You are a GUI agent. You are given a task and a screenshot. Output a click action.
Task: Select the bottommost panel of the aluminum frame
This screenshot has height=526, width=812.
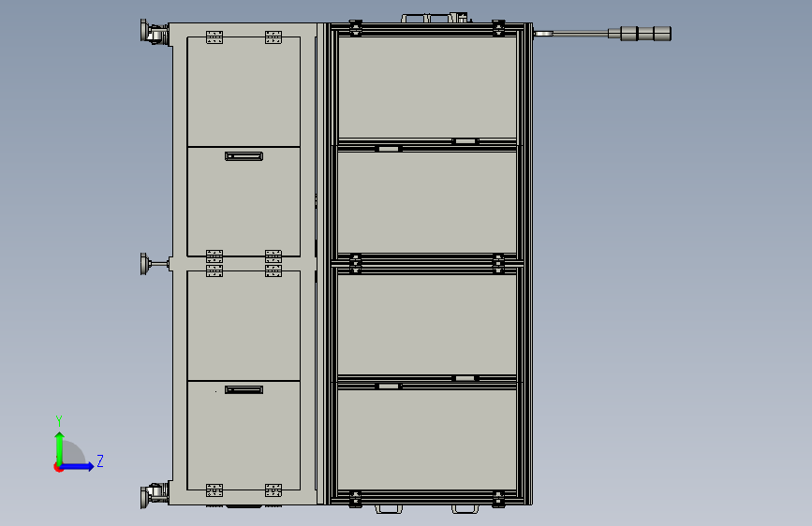427,439
